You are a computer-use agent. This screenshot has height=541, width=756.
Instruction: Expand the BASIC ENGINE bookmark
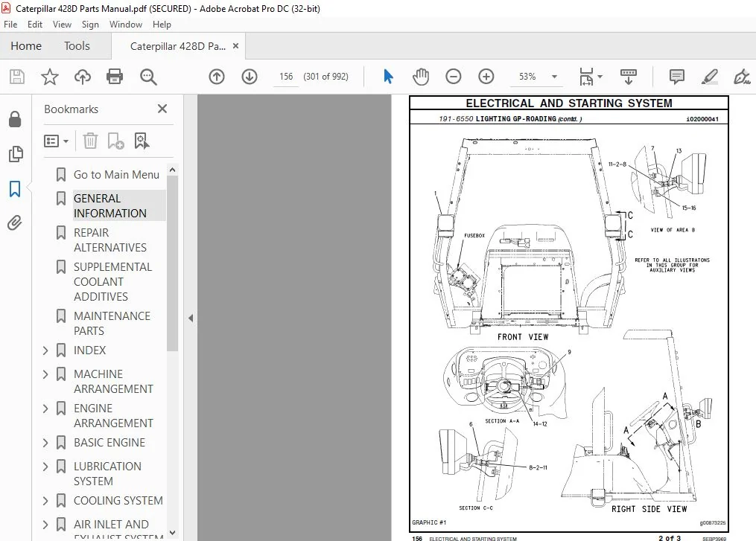pos(45,443)
